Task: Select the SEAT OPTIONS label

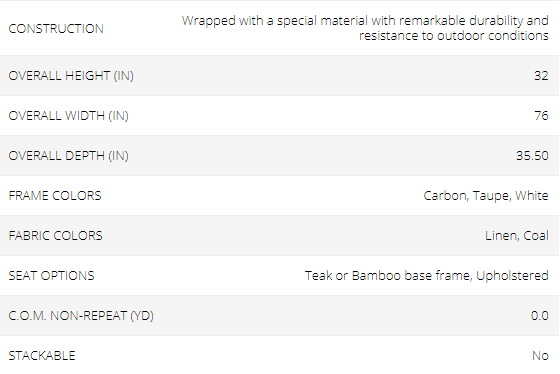Action: (51, 276)
